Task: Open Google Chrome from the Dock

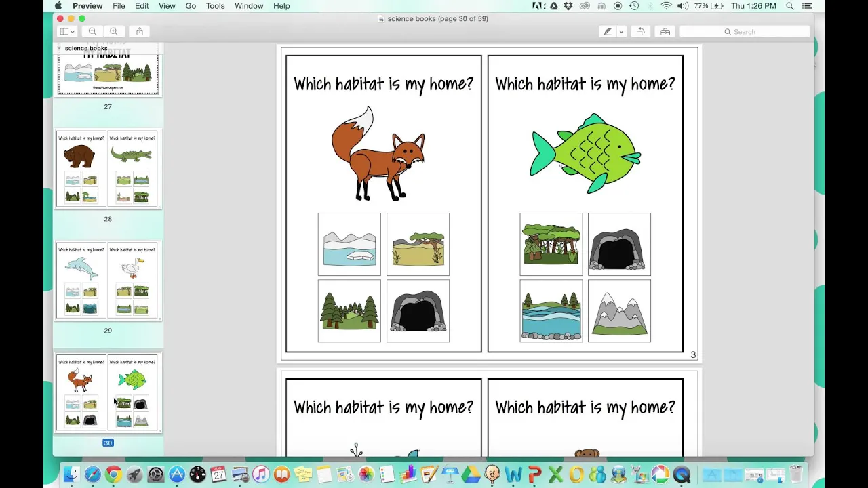Action: [113, 474]
